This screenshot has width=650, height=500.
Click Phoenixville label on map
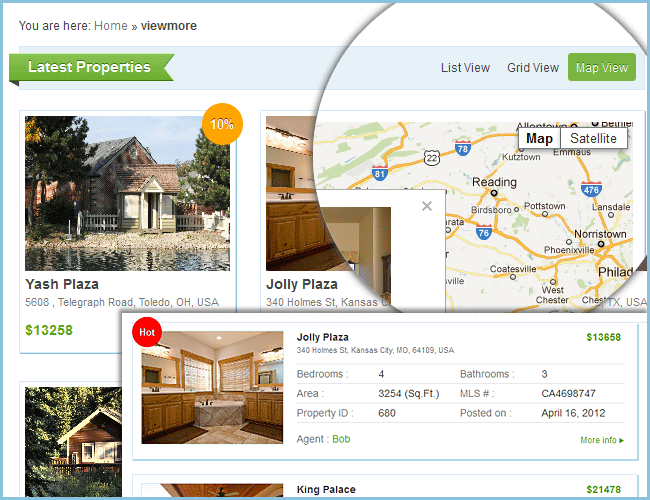[569, 250]
